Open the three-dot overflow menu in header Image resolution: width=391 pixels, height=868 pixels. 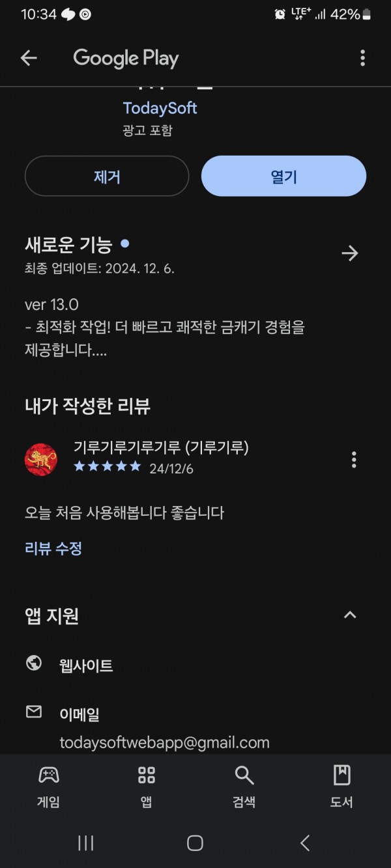pos(362,58)
